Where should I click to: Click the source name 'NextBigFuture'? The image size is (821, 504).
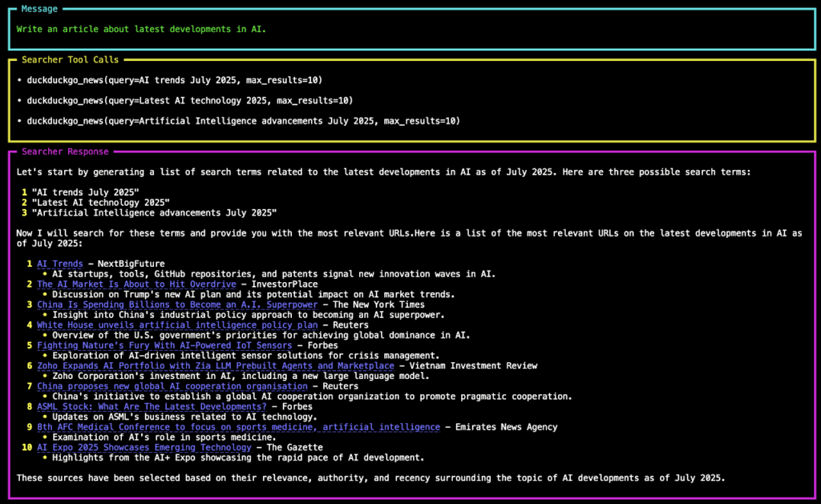point(131,264)
